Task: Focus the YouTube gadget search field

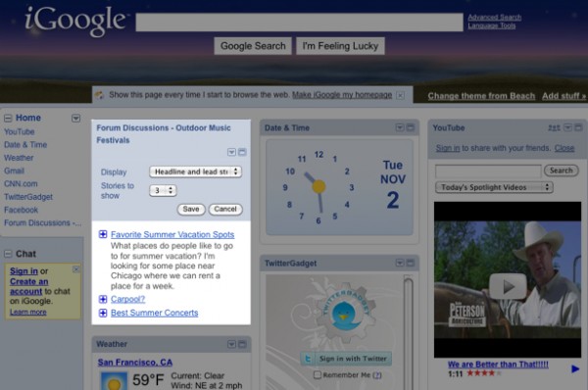Action: pos(488,171)
